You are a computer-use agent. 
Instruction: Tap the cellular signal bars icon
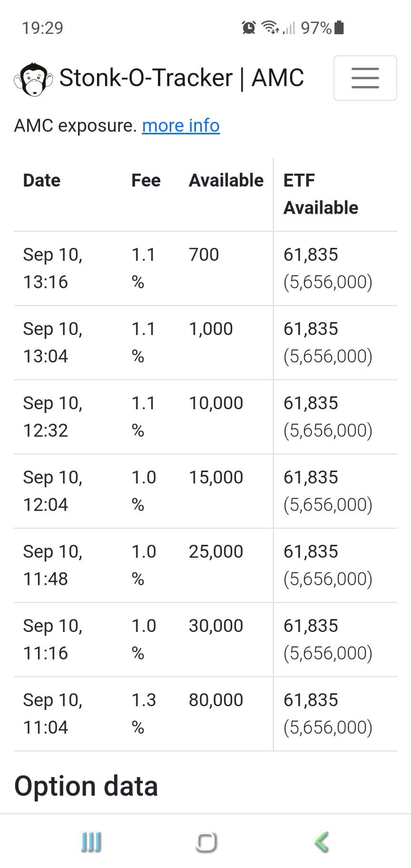click(x=289, y=28)
